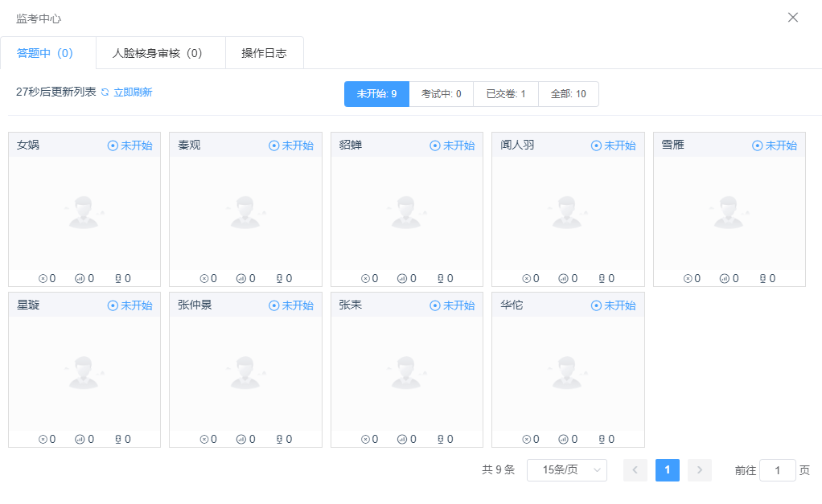The height and width of the screenshot is (504, 822).
Task: Click the microphone count icon on 华佗's card
Action: [x=602, y=440]
